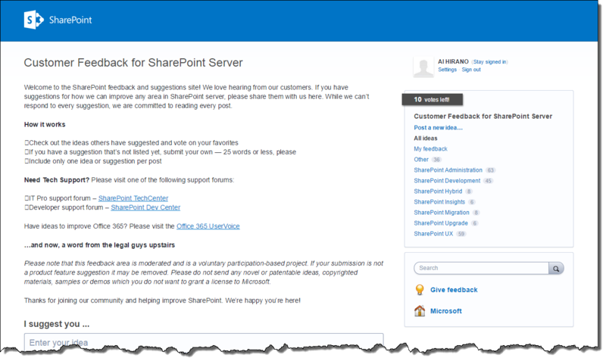Click the lightbulb Give feedback icon
This screenshot has height=364, width=606.
coord(420,290)
